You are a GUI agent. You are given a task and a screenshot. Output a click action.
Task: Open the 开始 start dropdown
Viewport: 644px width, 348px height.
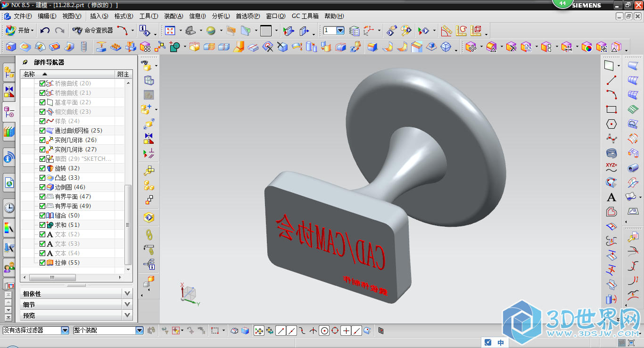19,31
